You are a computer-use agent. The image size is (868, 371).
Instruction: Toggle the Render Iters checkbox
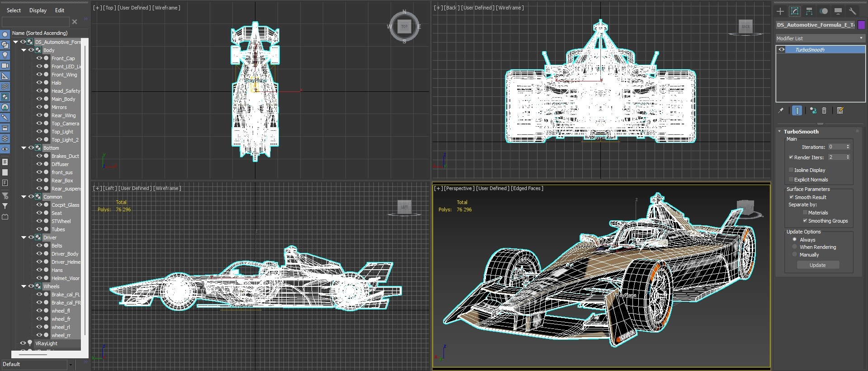[791, 157]
